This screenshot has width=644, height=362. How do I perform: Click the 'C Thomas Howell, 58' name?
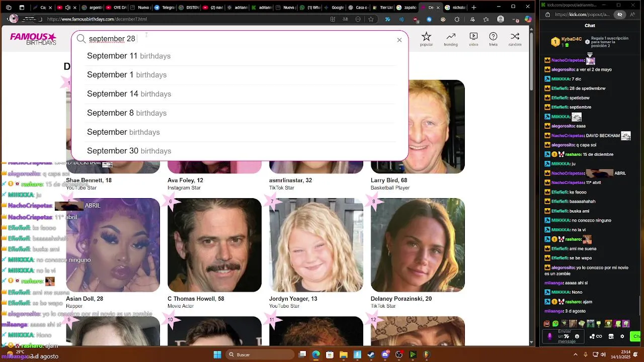[196, 299]
